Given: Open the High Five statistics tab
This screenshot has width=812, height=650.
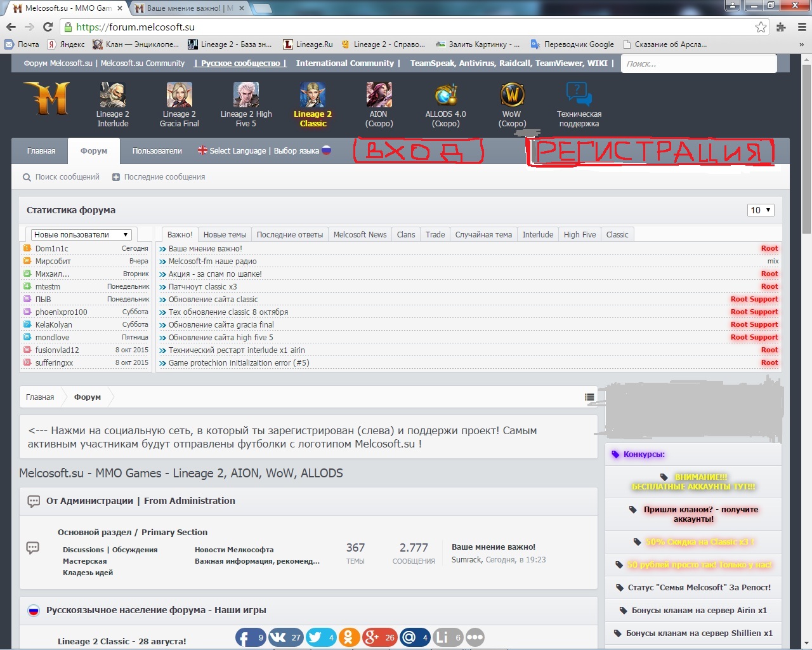Looking at the screenshot, I should click(580, 234).
